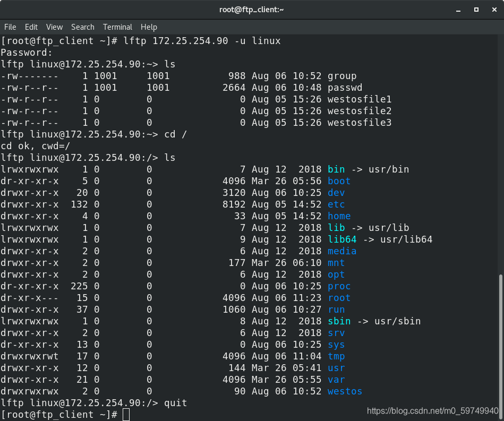The image size is (504, 421).
Task: Click the dr-xr-x--- permissions of root
Action: click(x=30, y=298)
